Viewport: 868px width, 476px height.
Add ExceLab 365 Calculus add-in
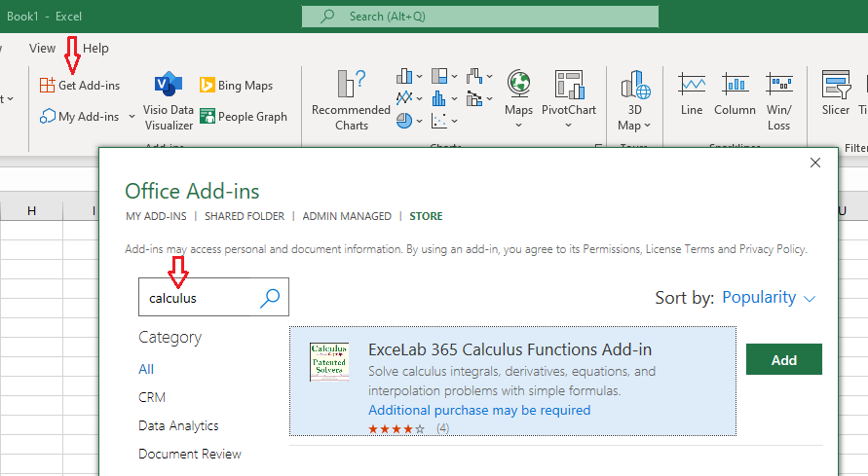pos(784,359)
